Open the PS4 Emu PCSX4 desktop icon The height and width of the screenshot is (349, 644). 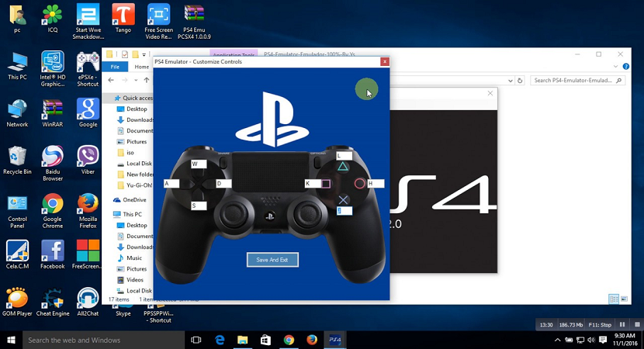(194, 21)
